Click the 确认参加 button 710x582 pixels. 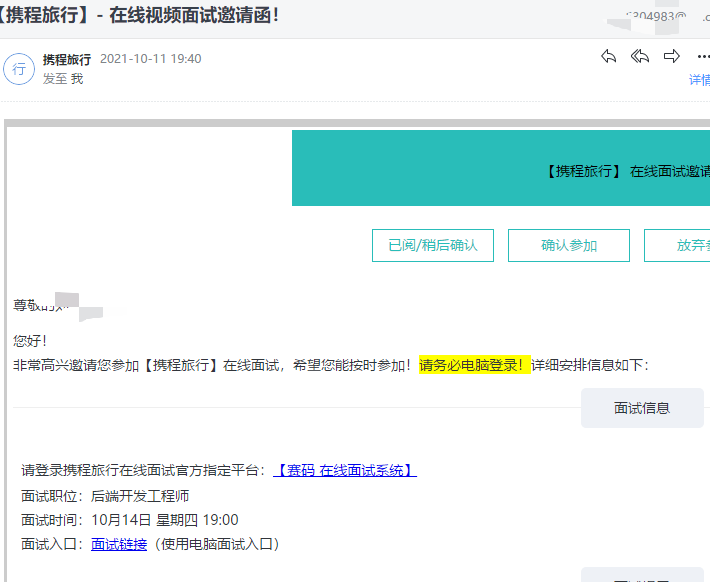tap(569, 245)
